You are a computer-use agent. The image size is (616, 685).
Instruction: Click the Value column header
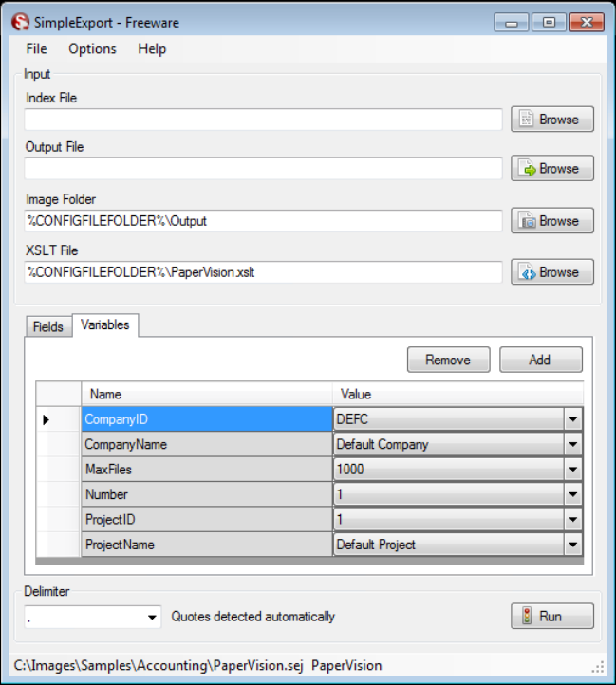tap(457, 394)
